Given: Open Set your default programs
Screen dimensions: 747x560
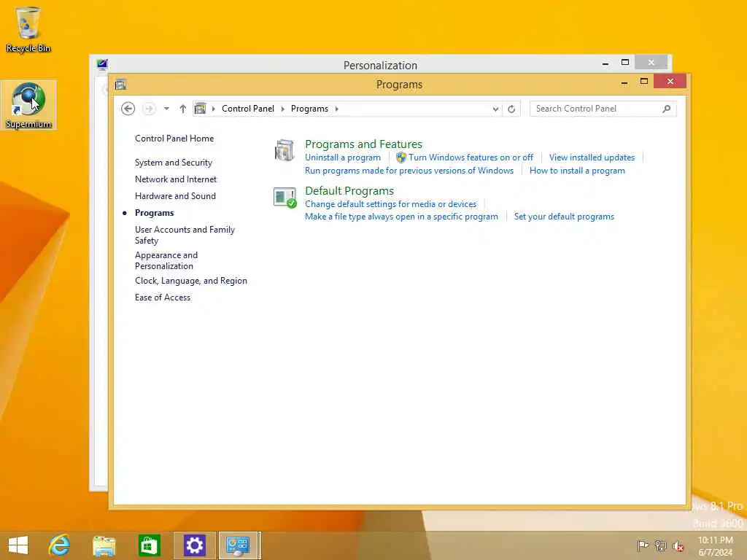Looking at the screenshot, I should pyautogui.click(x=564, y=216).
